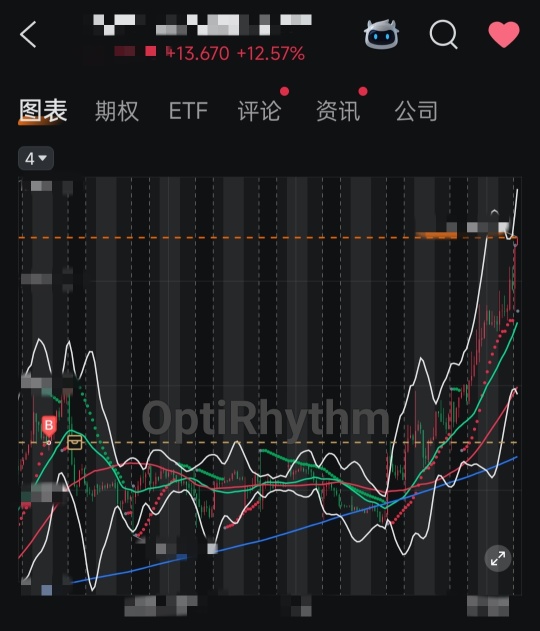Expand chart to fullscreen
540x631 pixels.
498,558
